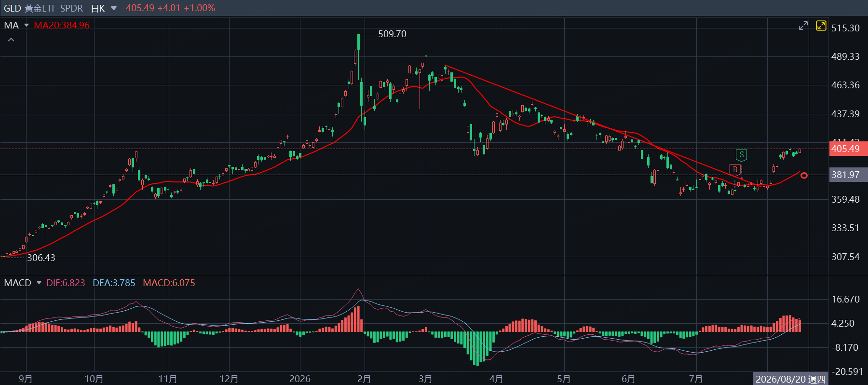Screen dimensions: 868x385
Task: Click the GLD 黃金ETF-SPDR ticker title
Action: pos(43,8)
